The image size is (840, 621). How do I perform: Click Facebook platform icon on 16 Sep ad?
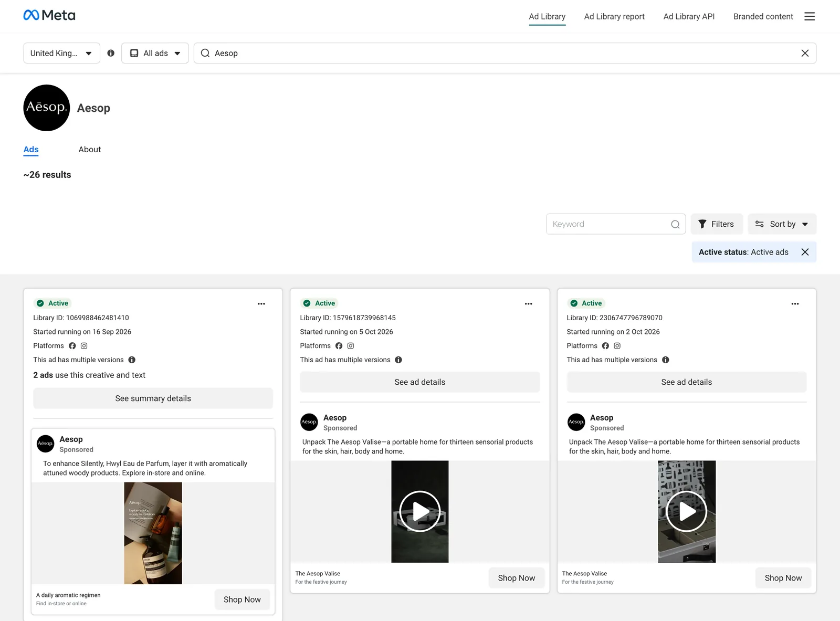tap(72, 346)
